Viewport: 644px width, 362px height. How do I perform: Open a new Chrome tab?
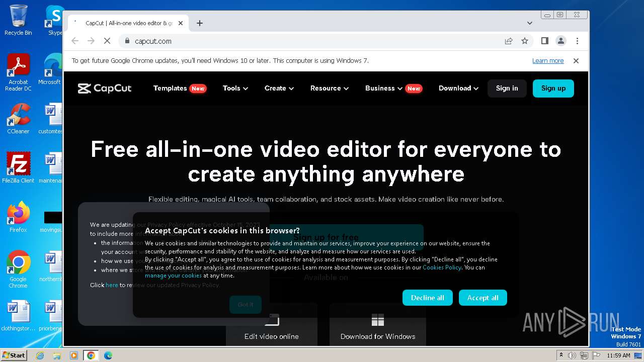tap(200, 23)
